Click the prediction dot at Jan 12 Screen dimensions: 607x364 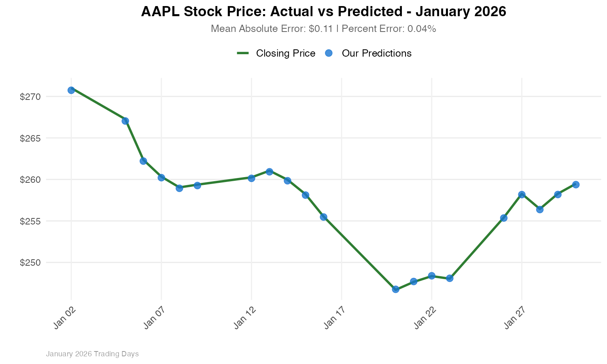[x=251, y=178]
